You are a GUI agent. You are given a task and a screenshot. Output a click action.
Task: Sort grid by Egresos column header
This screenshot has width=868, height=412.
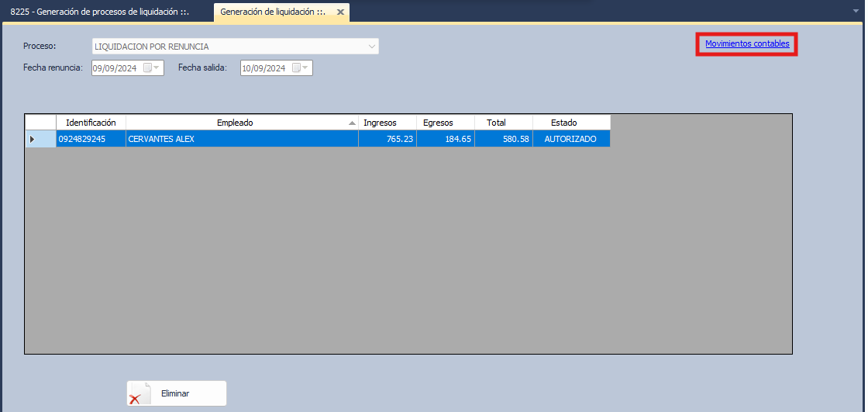[x=438, y=123]
